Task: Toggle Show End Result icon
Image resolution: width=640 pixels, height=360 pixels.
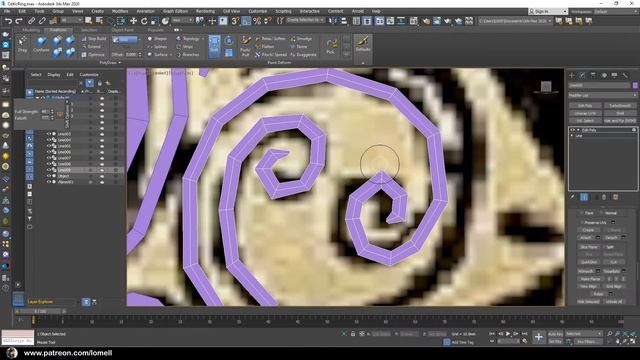Action: pyautogui.click(x=584, y=197)
